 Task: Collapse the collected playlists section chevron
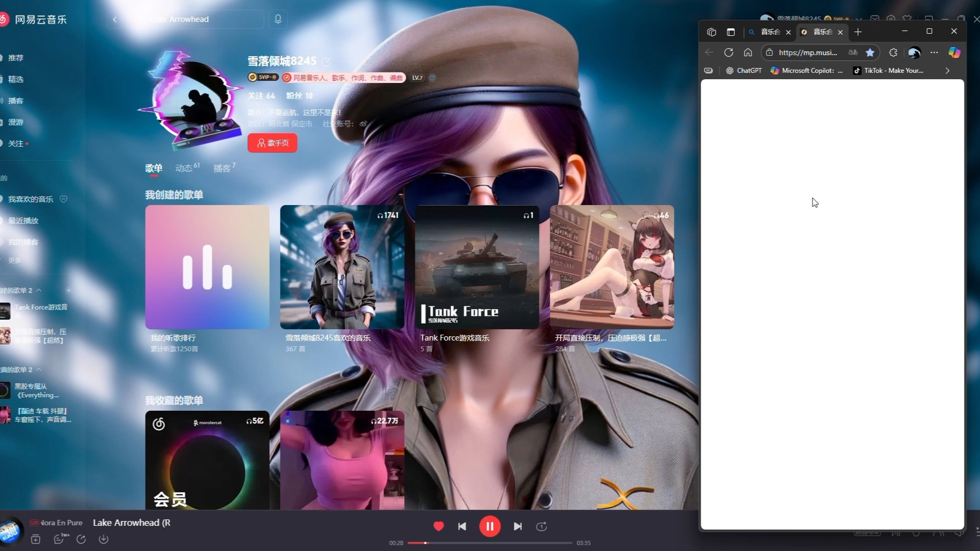pyautogui.click(x=39, y=369)
